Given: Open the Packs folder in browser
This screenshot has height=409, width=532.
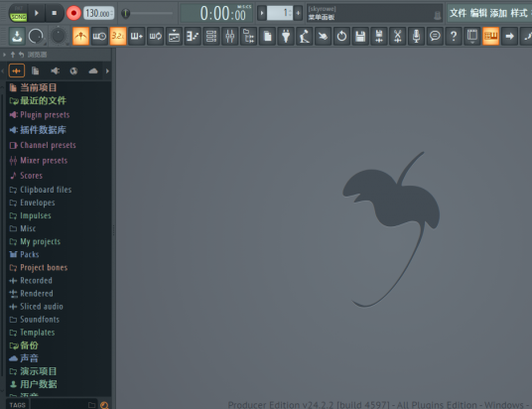Looking at the screenshot, I should 25,254.
